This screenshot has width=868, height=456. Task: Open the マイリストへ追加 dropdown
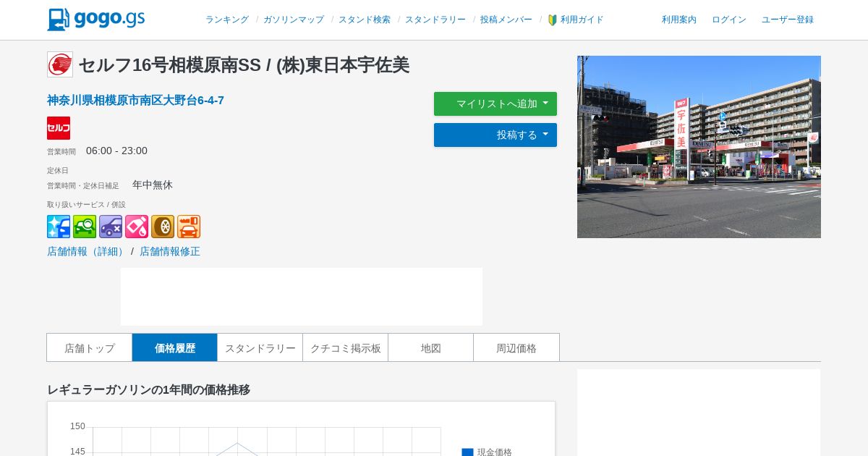point(495,104)
